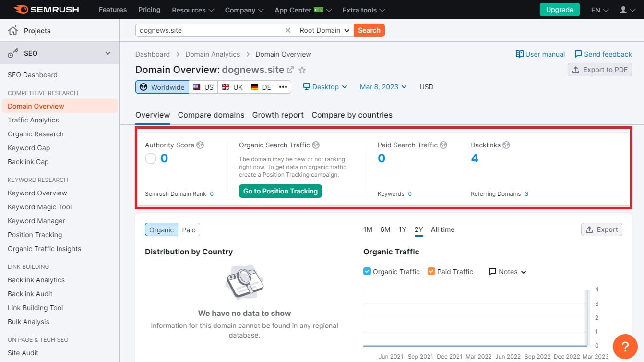The width and height of the screenshot is (644, 362).
Task: Clear the domain search field with X icon
Action: (x=288, y=30)
